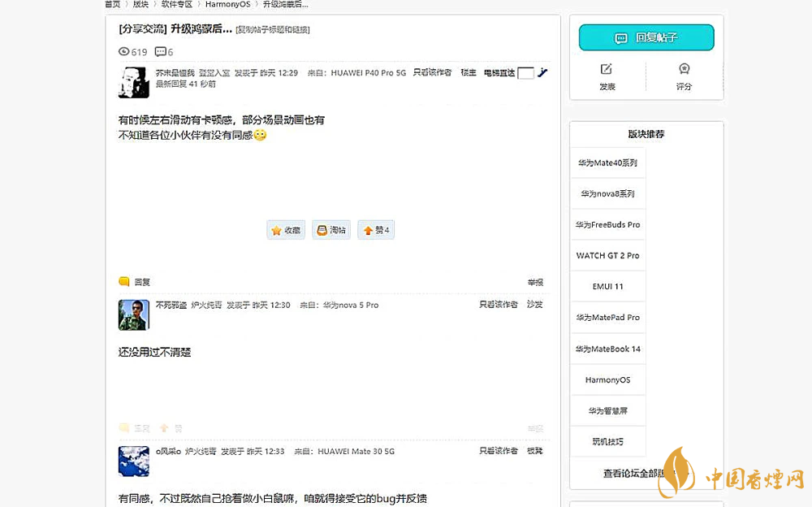
Task: Open the original poster's avatar
Action: click(133, 82)
